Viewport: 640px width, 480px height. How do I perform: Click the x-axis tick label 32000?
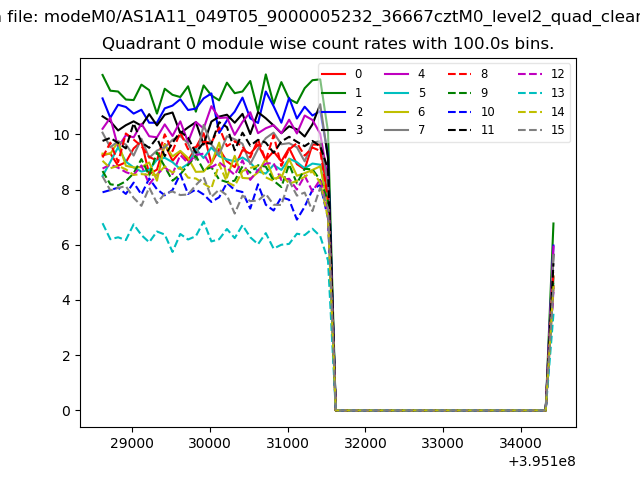[x=364, y=442]
